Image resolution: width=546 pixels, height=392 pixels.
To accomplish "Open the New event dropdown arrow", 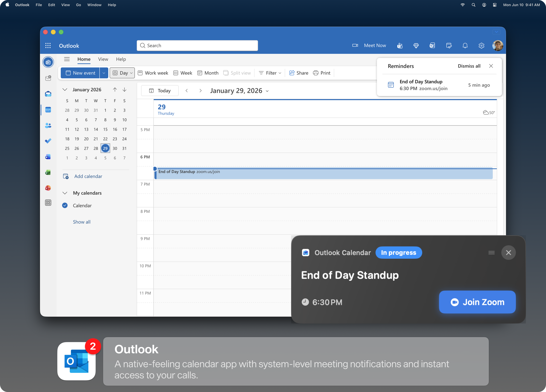I will tap(104, 73).
